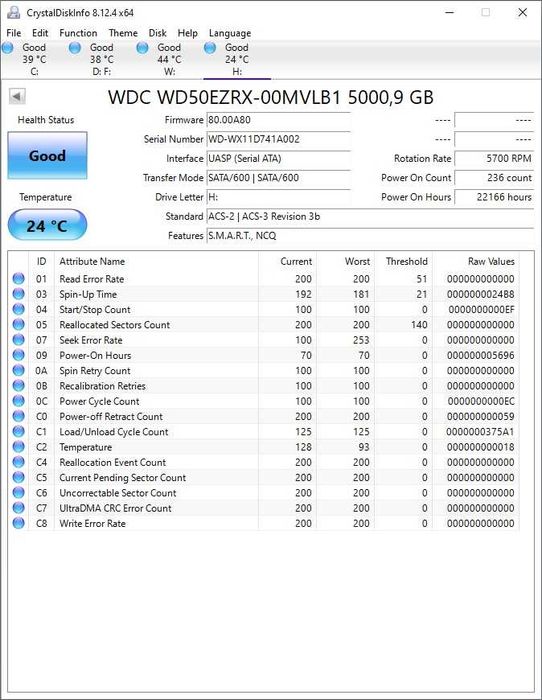
Task: Click threshold value 140 for Reallocated Sectors
Action: point(419,325)
